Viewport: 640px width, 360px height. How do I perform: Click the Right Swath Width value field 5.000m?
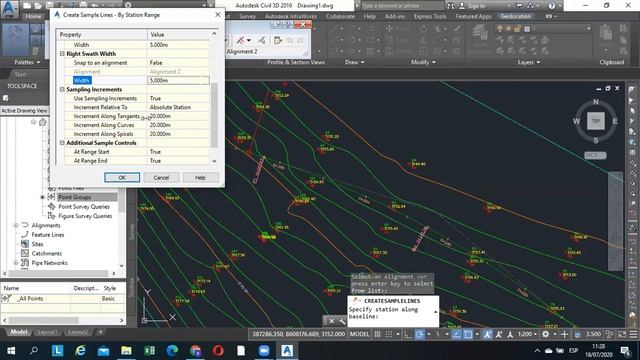pos(178,80)
